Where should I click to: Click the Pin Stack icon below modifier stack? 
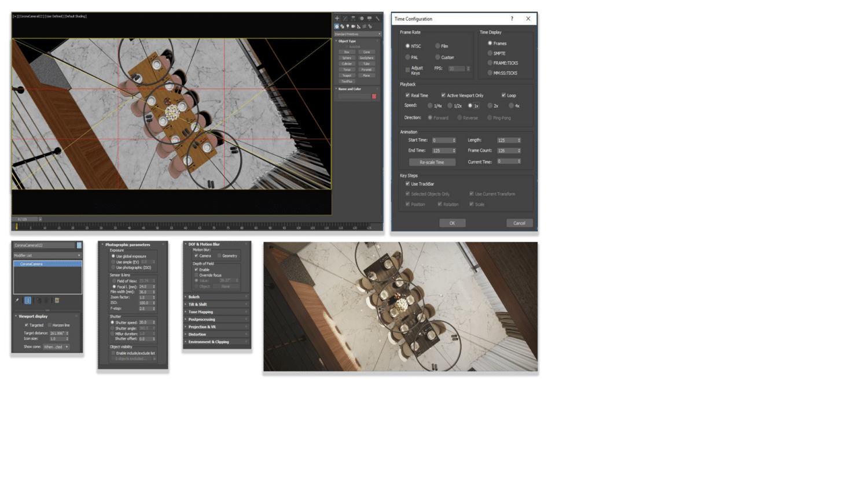pyautogui.click(x=16, y=300)
